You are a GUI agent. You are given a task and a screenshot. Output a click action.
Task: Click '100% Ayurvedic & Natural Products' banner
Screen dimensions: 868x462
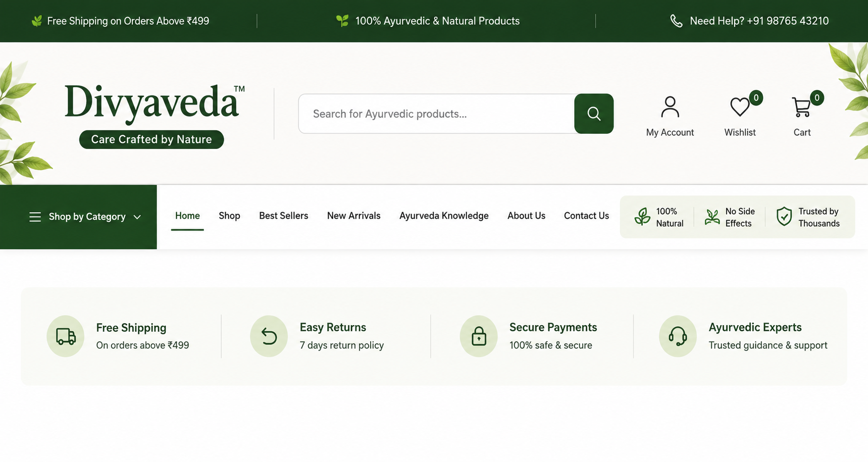coord(437,21)
